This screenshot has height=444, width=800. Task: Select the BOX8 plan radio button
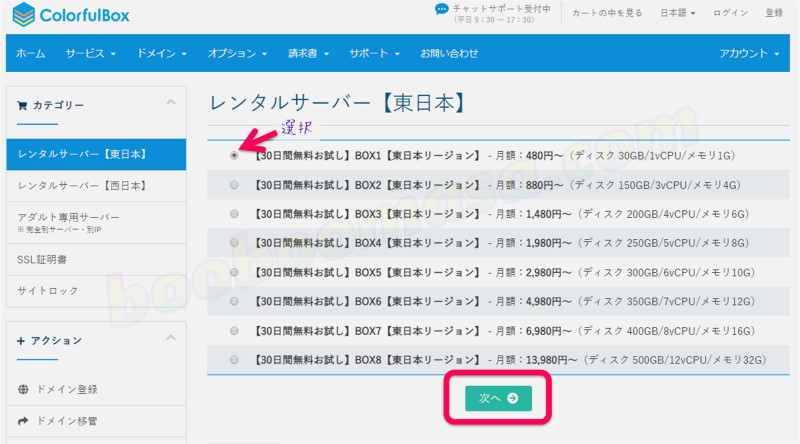(234, 360)
